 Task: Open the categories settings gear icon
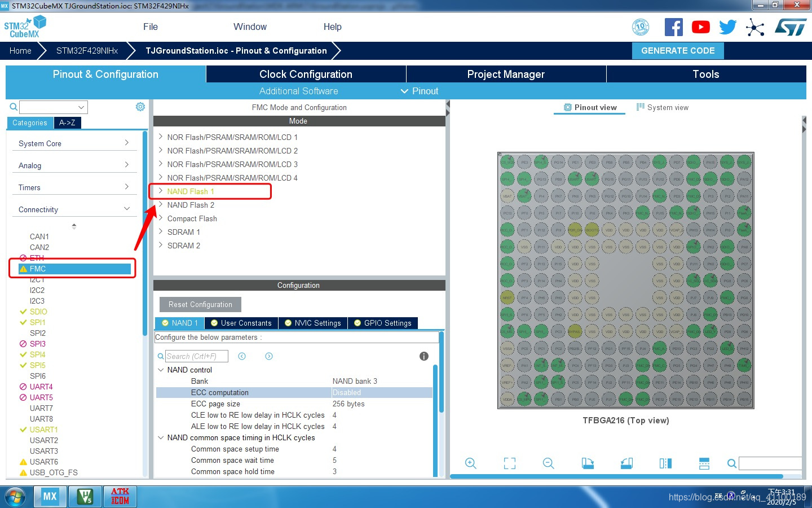point(140,107)
